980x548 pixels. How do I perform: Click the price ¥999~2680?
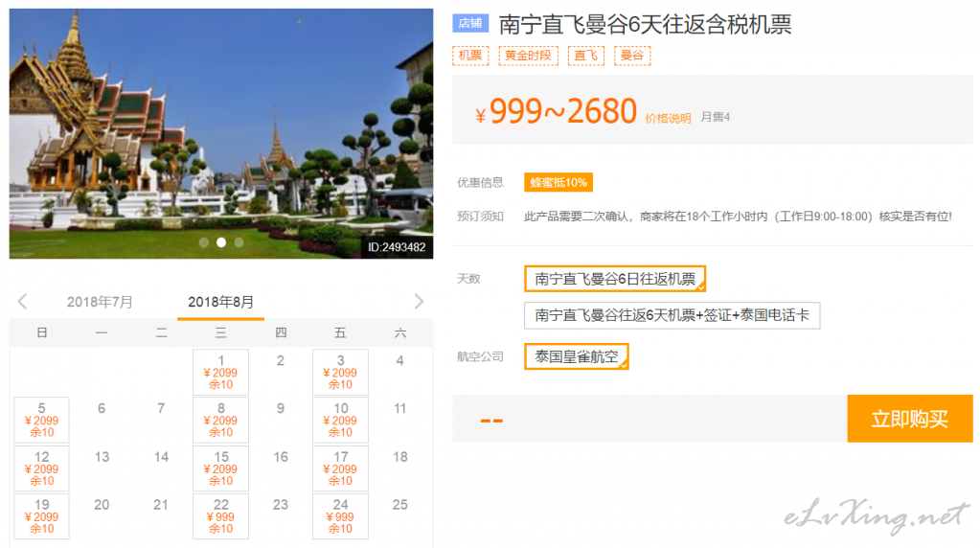coord(557,111)
